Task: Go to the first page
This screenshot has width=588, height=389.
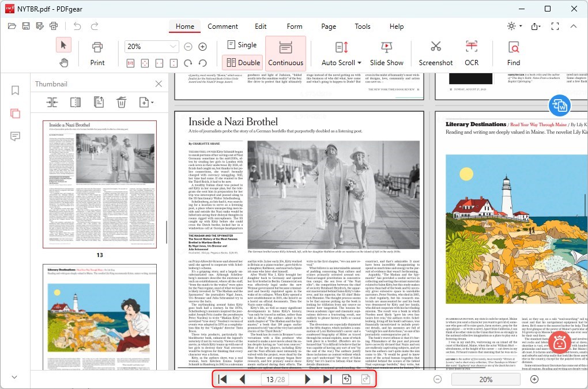Action: [223, 379]
